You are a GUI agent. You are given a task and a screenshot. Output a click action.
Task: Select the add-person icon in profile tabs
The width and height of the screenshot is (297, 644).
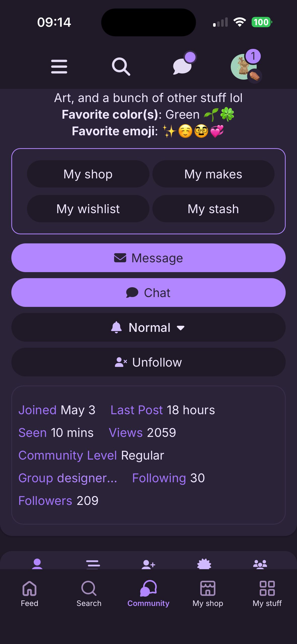148,564
